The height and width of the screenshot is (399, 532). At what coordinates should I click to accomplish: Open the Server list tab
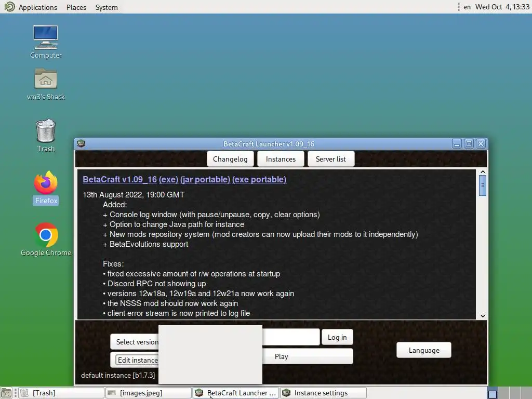[x=331, y=159]
